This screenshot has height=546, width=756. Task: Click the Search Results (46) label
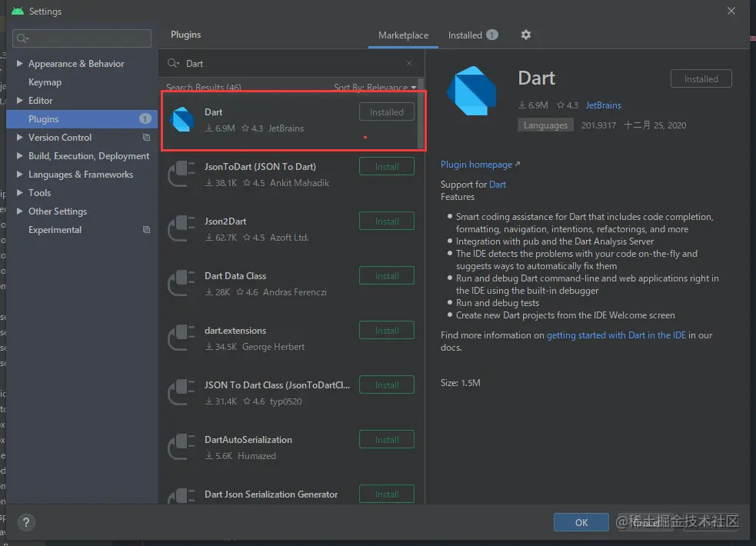[204, 87]
